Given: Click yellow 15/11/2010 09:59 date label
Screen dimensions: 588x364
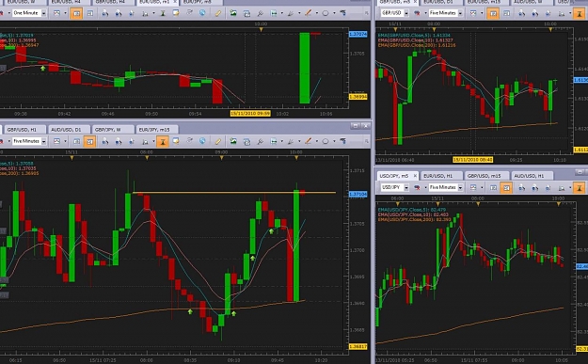Looking at the screenshot, I should pyautogui.click(x=250, y=114).
